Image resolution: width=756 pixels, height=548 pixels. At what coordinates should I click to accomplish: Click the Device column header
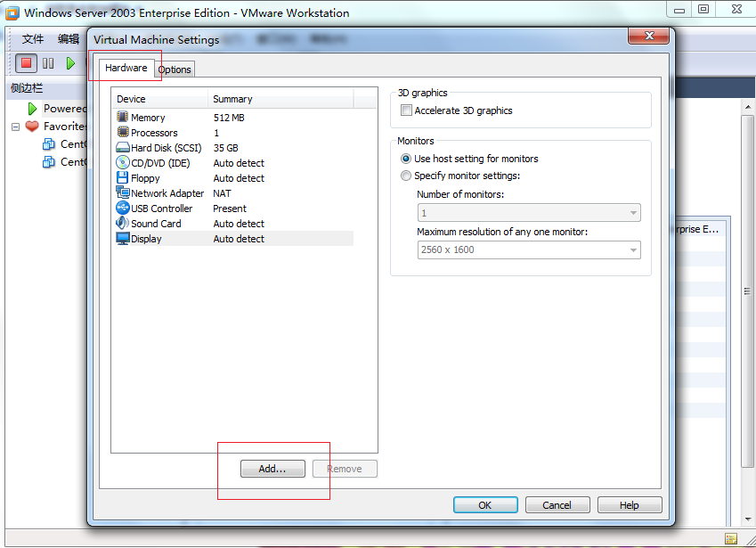coord(159,99)
